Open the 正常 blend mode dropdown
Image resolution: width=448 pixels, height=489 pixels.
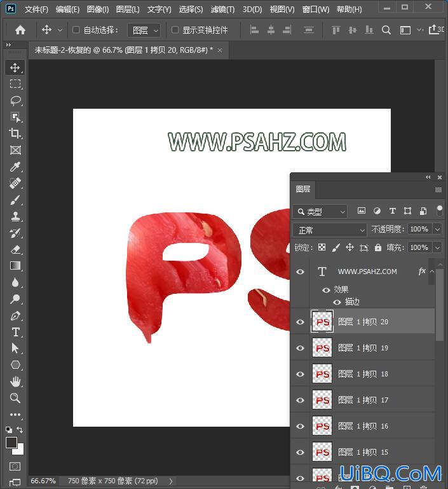pos(330,230)
